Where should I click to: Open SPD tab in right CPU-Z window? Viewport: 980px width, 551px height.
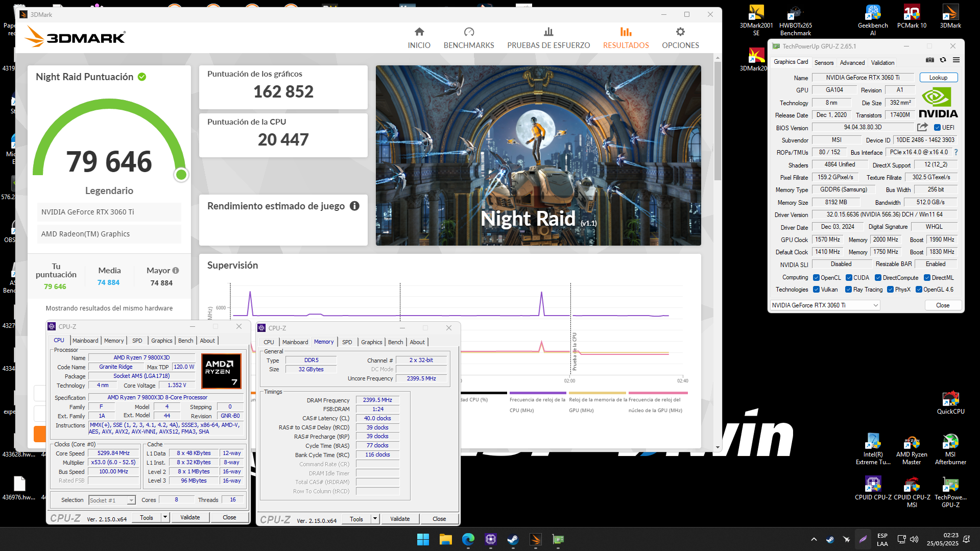tap(347, 342)
